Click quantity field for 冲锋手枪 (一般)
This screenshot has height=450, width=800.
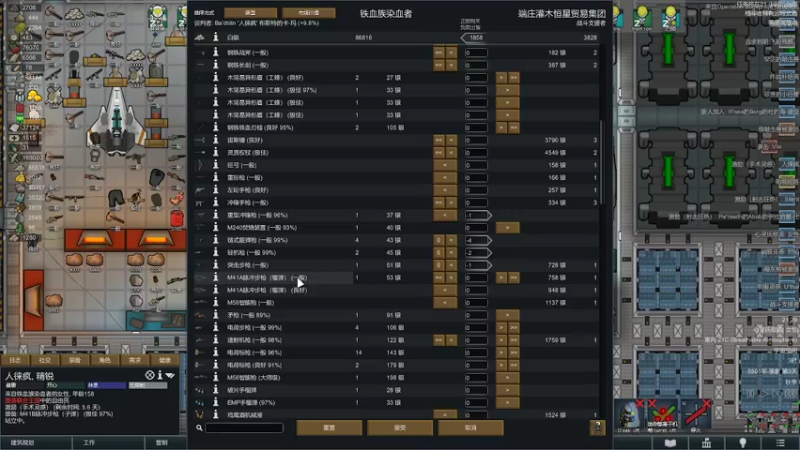pyautogui.click(x=476, y=203)
